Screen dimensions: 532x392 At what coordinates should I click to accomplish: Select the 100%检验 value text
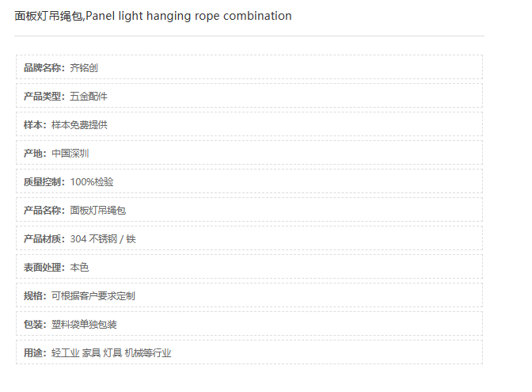click(x=92, y=182)
